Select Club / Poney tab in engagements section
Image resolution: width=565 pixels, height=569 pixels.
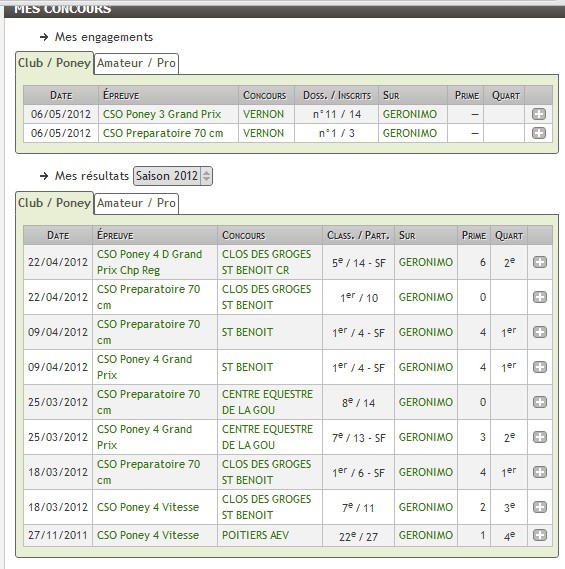(54, 63)
